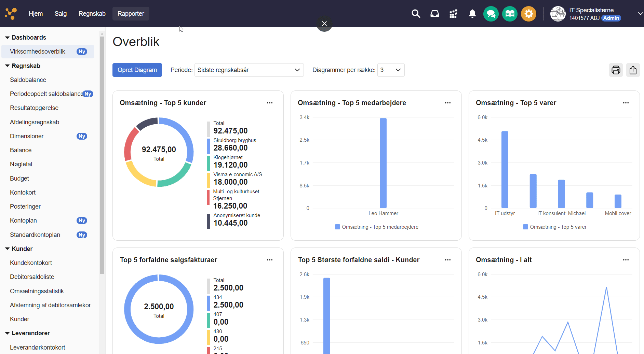Print the dashboard overview
Screen dimensions: 644x354
(x=616, y=70)
